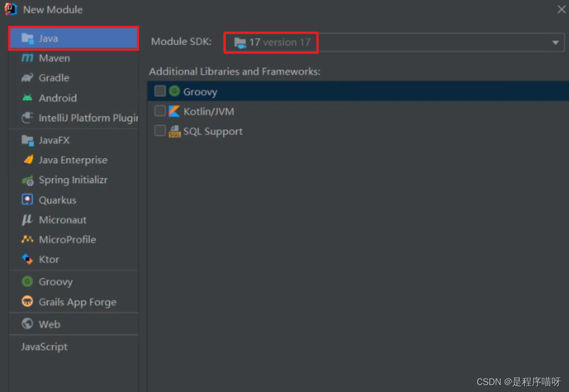Select Java module type label
The image size is (569, 392).
tap(48, 38)
